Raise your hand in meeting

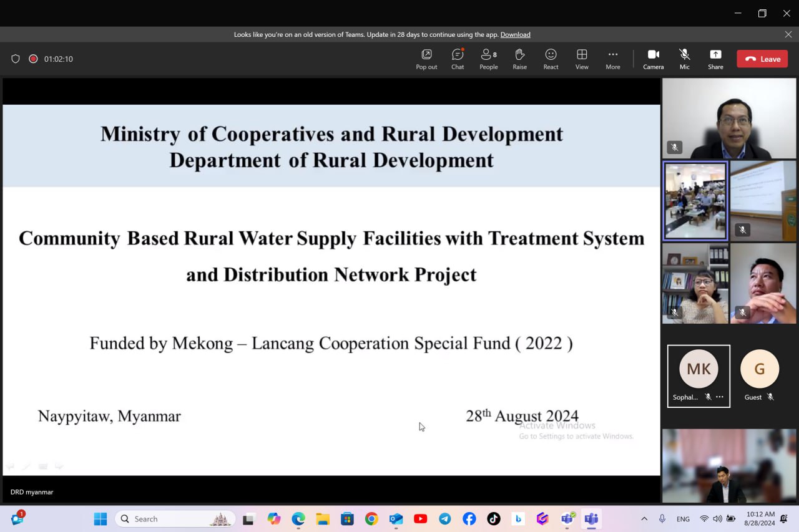click(x=519, y=59)
